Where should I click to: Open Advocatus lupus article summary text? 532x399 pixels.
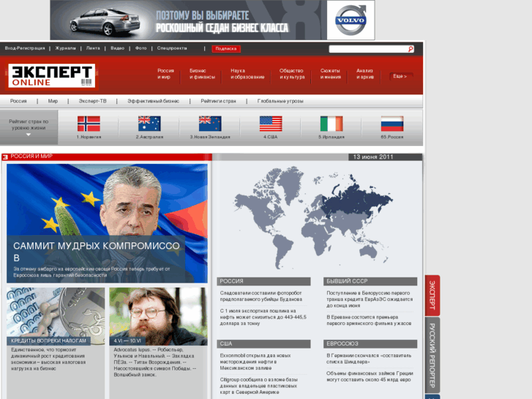[154, 362]
